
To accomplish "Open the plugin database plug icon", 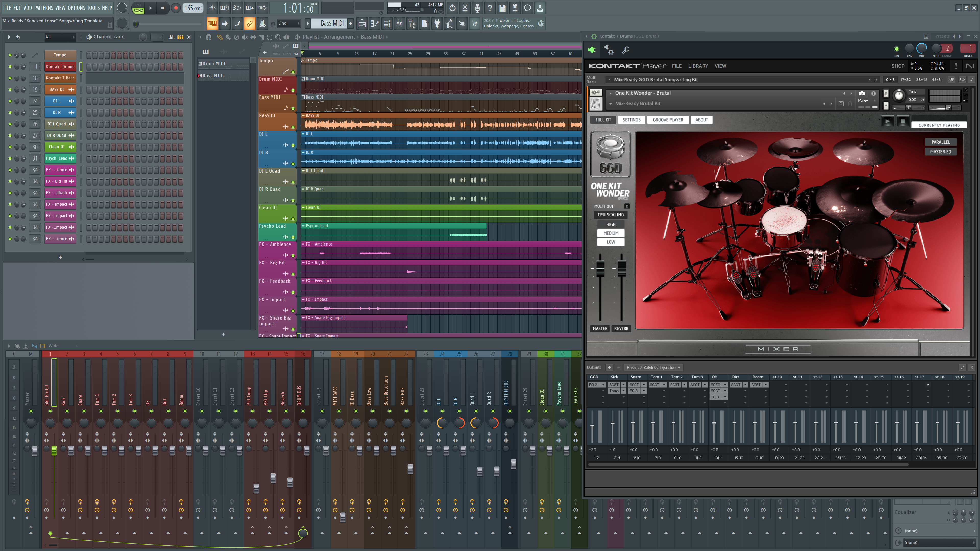I will [437, 24].
